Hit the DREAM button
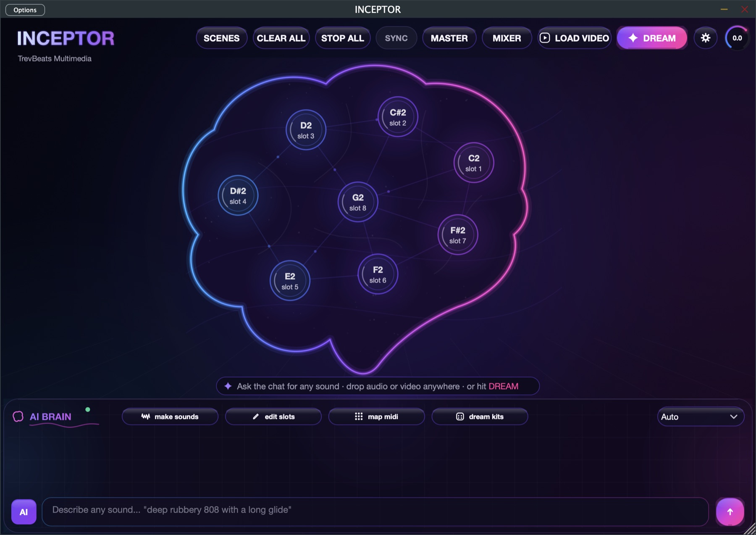The image size is (756, 535). 652,38
